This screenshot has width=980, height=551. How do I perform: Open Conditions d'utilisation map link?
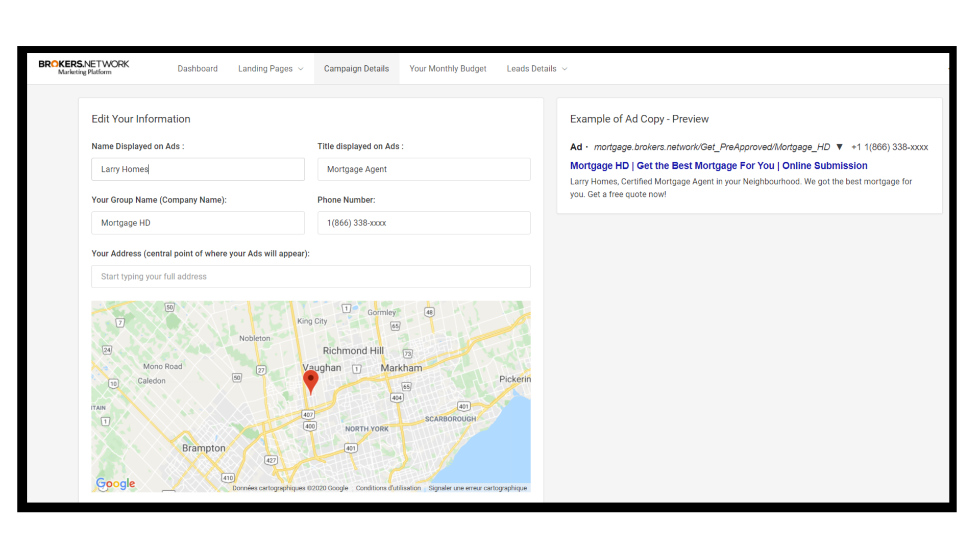(x=388, y=488)
